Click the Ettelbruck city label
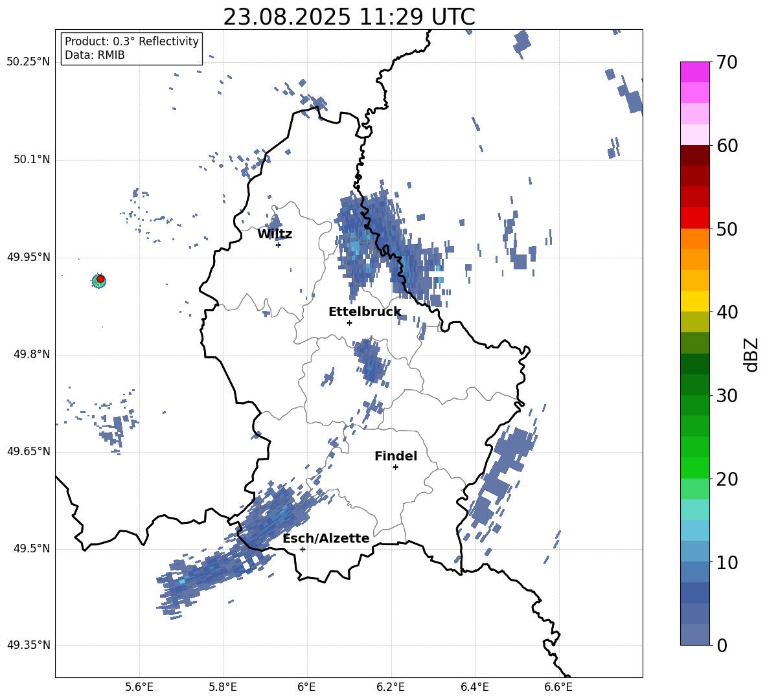Image resolution: width=767 pixels, height=700 pixels. click(x=365, y=312)
